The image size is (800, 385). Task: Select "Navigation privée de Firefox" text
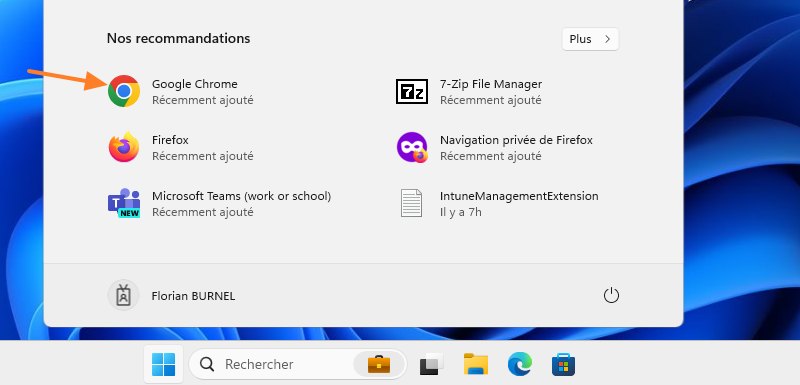coord(516,140)
